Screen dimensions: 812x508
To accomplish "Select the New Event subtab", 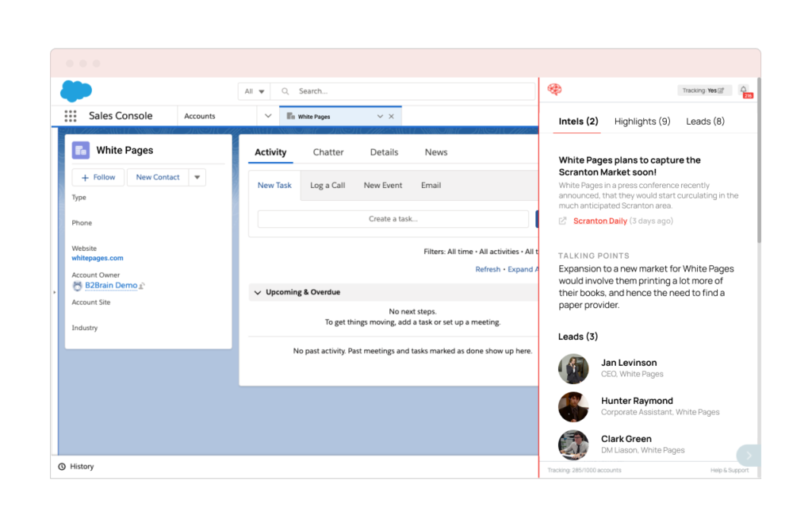I will click(x=383, y=186).
